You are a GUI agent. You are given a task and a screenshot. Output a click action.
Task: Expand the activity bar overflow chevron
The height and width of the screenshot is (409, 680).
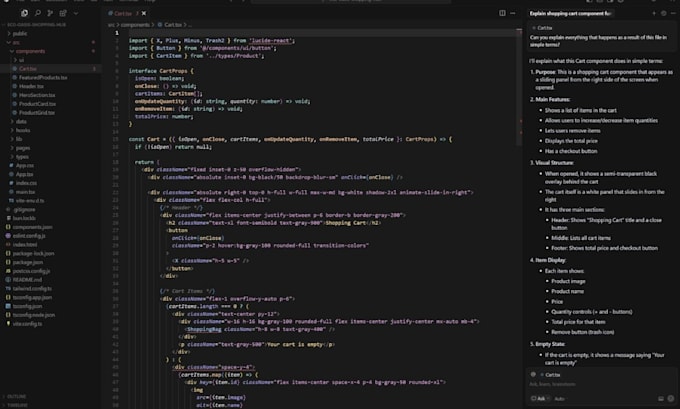pos(76,13)
